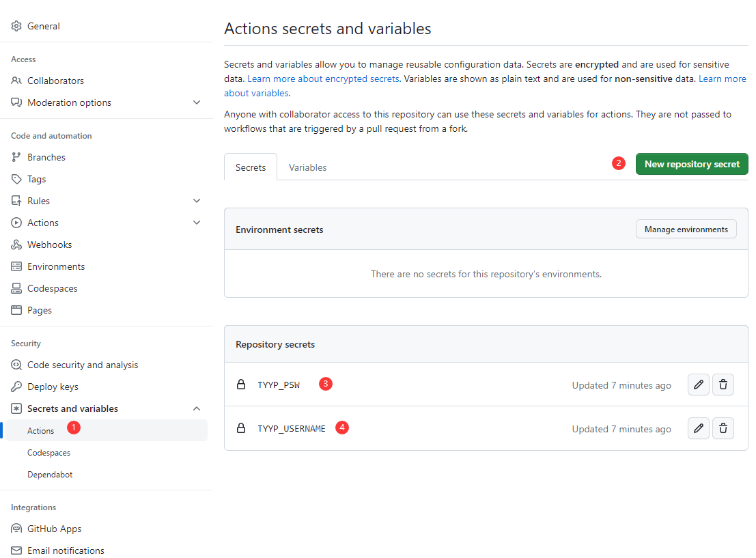Select the Secrets tab

point(250,167)
